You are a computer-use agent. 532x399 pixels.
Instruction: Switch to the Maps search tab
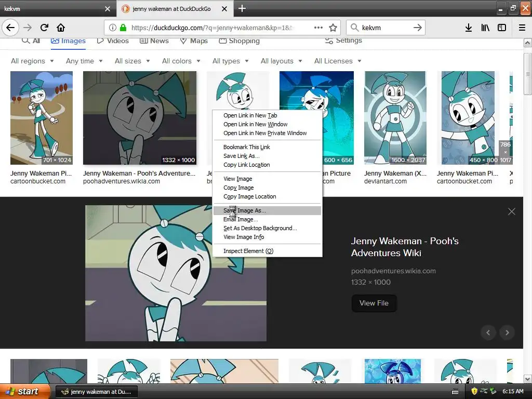tap(194, 41)
